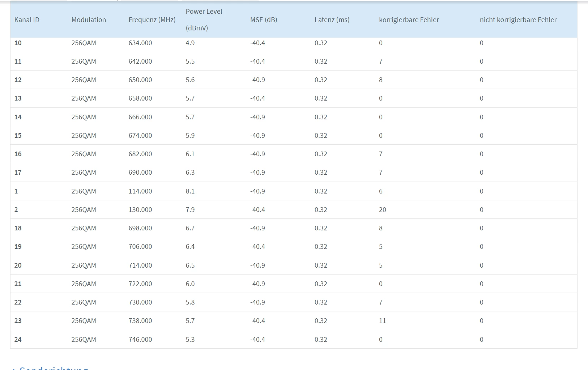The image size is (588, 370).
Task: Click the korrigierbare Fehler column header
Action: [x=409, y=20]
